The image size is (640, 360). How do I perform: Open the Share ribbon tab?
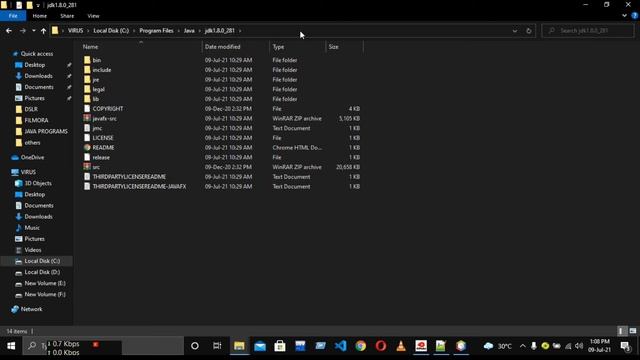click(67, 16)
